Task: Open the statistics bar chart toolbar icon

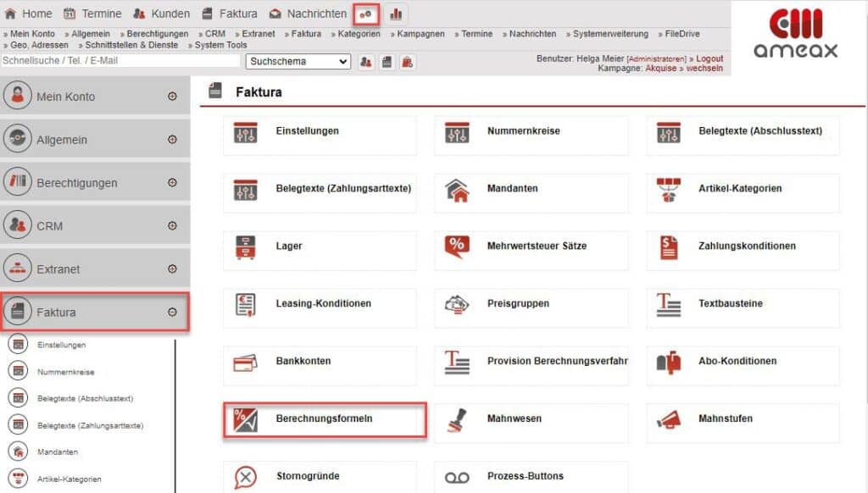Action: [x=395, y=13]
